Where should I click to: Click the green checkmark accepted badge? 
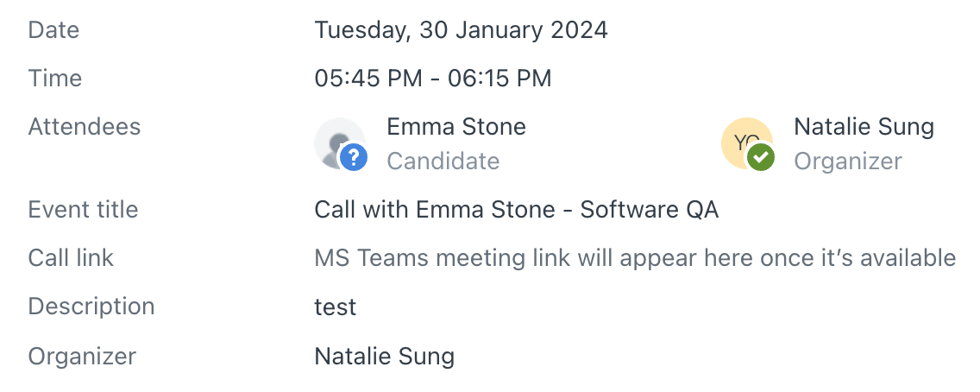coord(761,157)
